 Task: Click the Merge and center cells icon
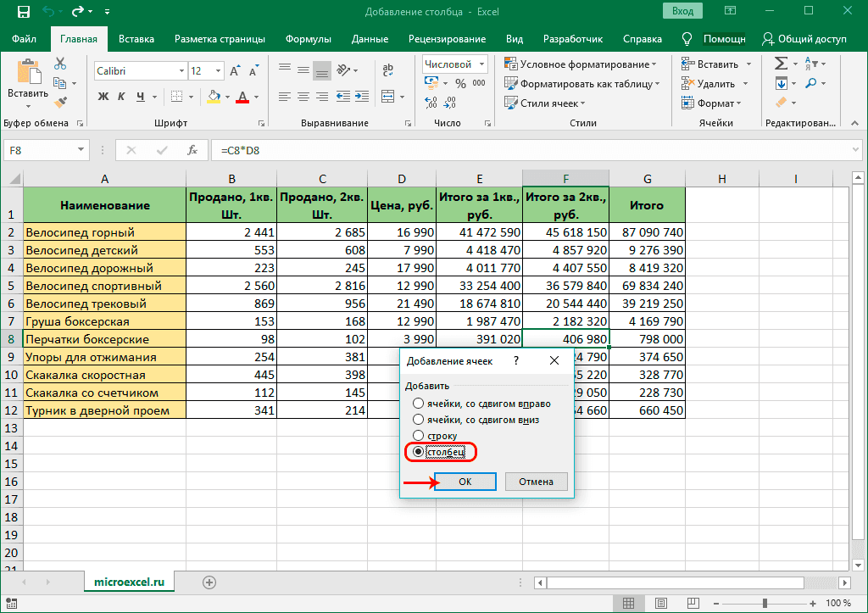coord(387,96)
